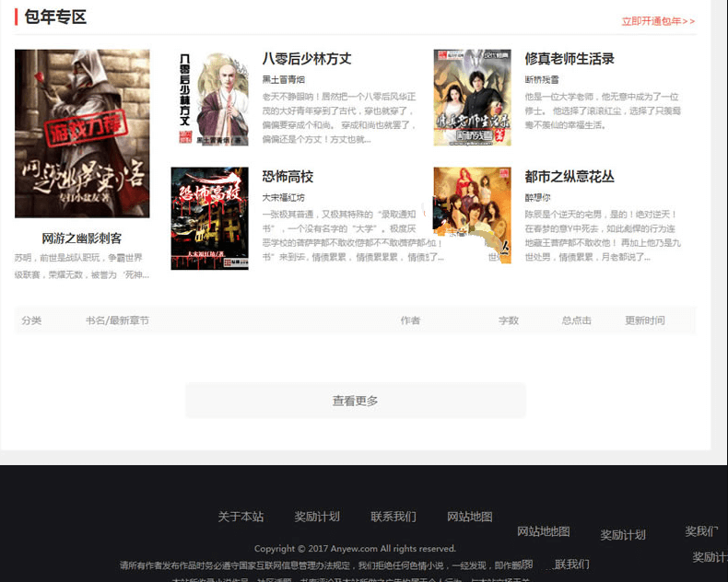Open 修真老师生活录 book cover
The image size is (728, 582).
(472, 98)
